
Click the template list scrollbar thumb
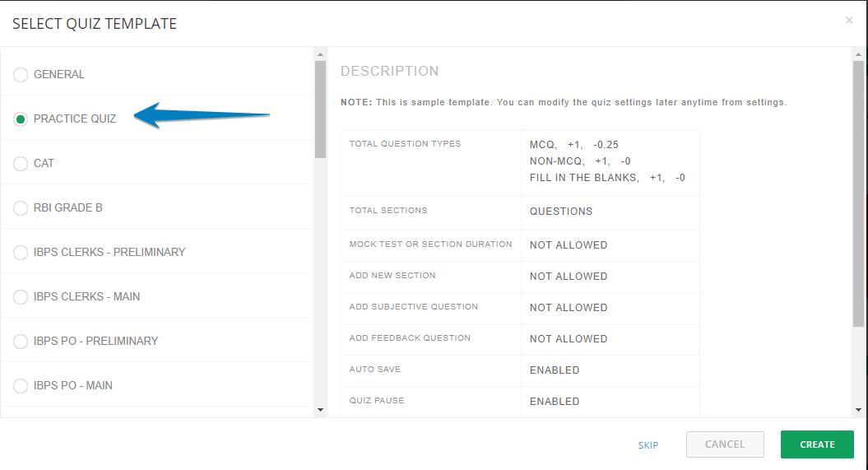(320, 109)
